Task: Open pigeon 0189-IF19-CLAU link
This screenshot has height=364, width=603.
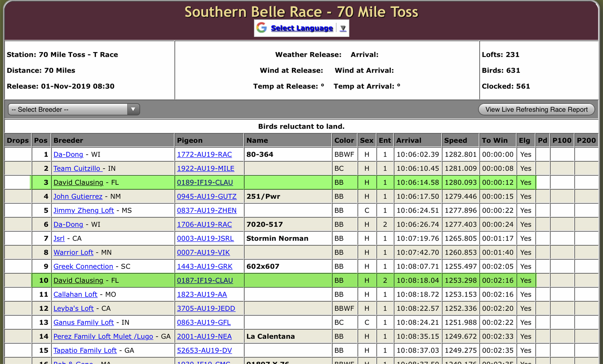Action: point(205,182)
